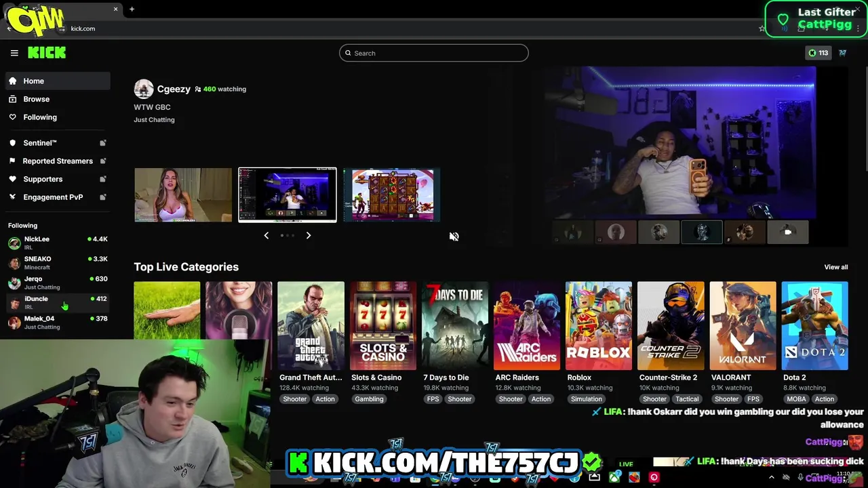
Task: Open the 7 Days to Die category cover
Action: [x=455, y=325]
